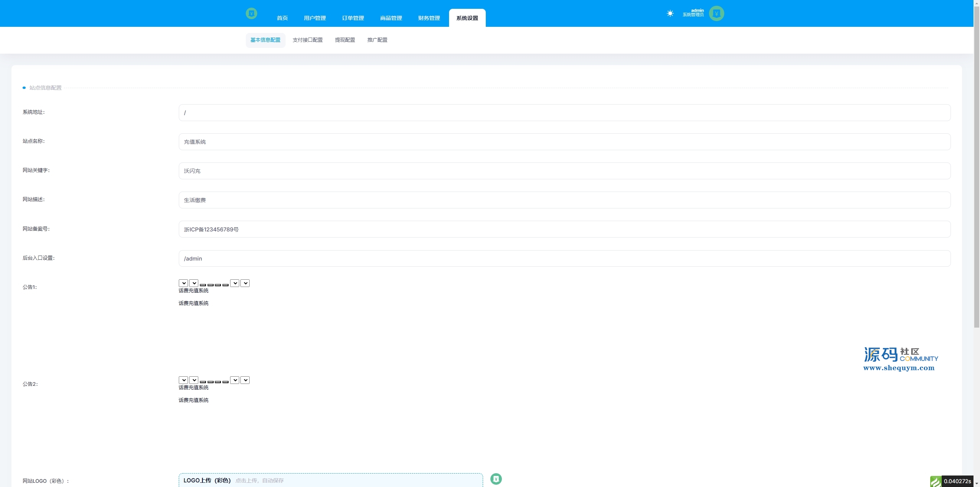Toggle light/dark theme sun icon
980x487 pixels.
pos(670,13)
